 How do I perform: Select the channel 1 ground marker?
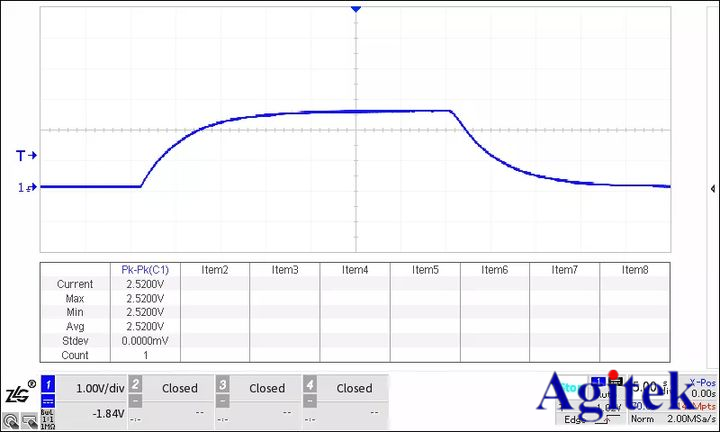coord(26,187)
